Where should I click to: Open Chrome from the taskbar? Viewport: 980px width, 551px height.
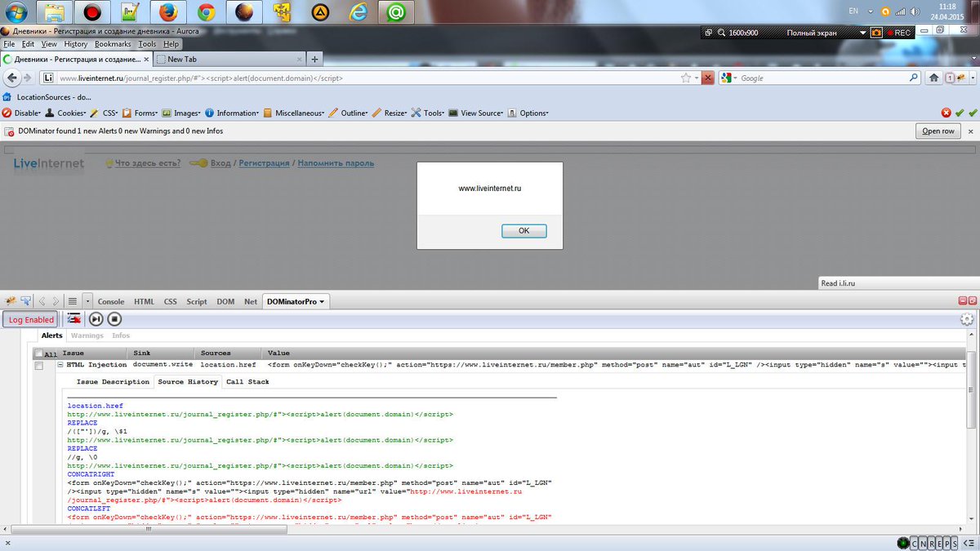tap(206, 11)
